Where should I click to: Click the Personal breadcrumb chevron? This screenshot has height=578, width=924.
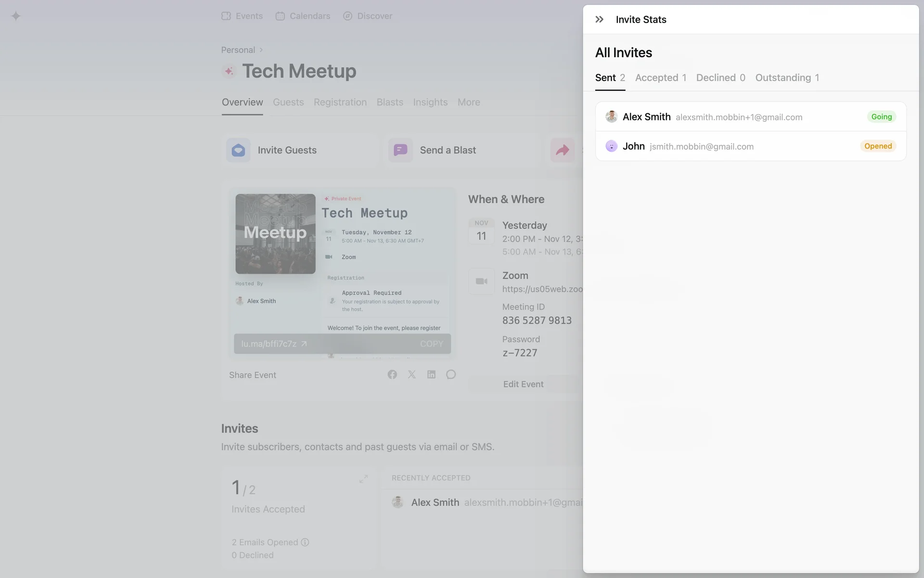pos(261,50)
